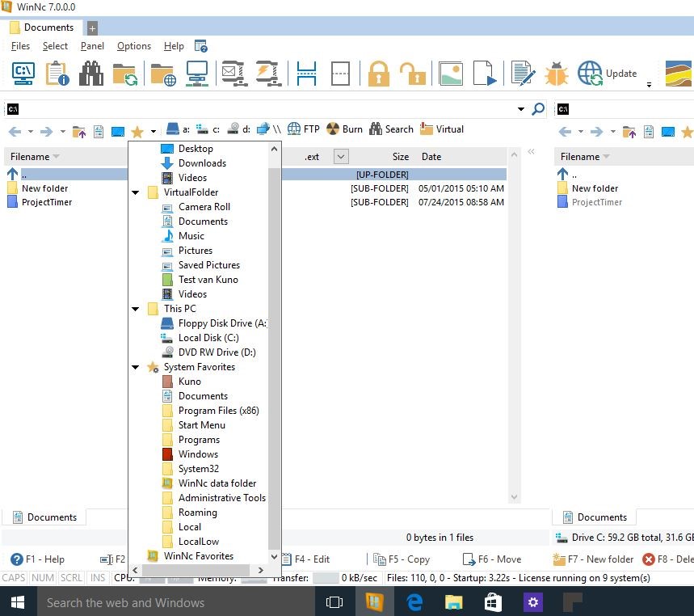Collapse the VirtualFolder tree node
694x616 pixels.
pos(136,192)
